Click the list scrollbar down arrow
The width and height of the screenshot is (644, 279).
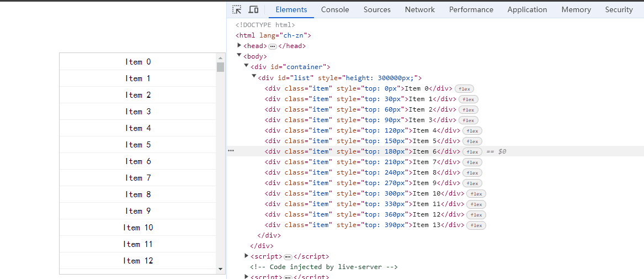pyautogui.click(x=221, y=269)
